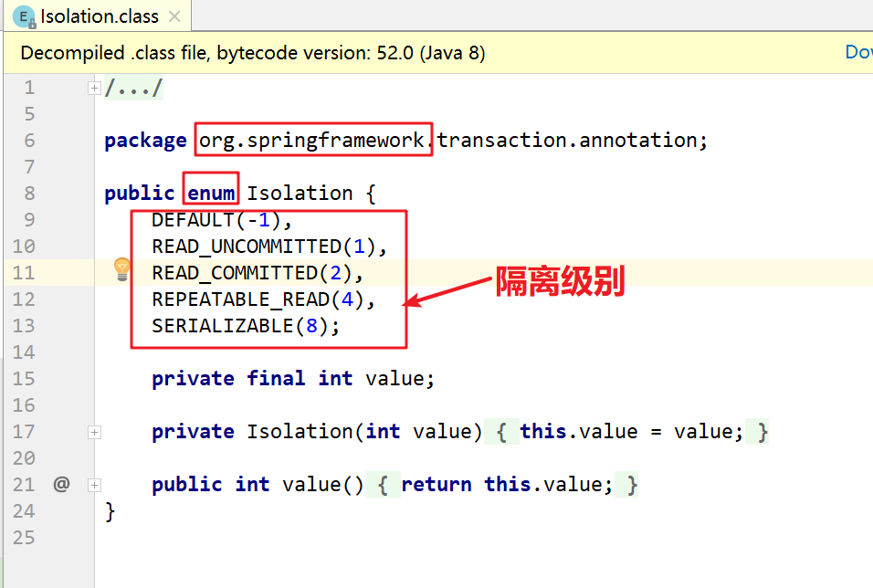
Task: Select the Isolation.class editor tab
Action: tap(98, 16)
